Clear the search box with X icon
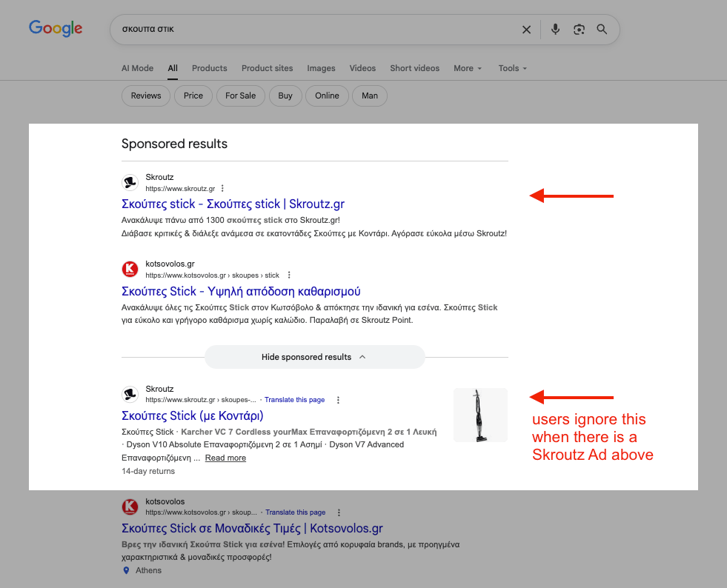727x588 pixels. (526, 30)
